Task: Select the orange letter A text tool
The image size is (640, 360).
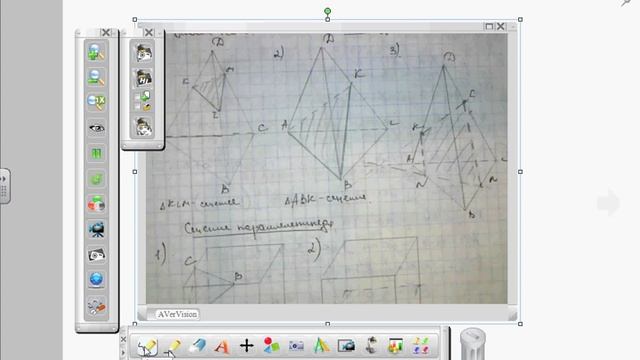Action: [x=222, y=347]
